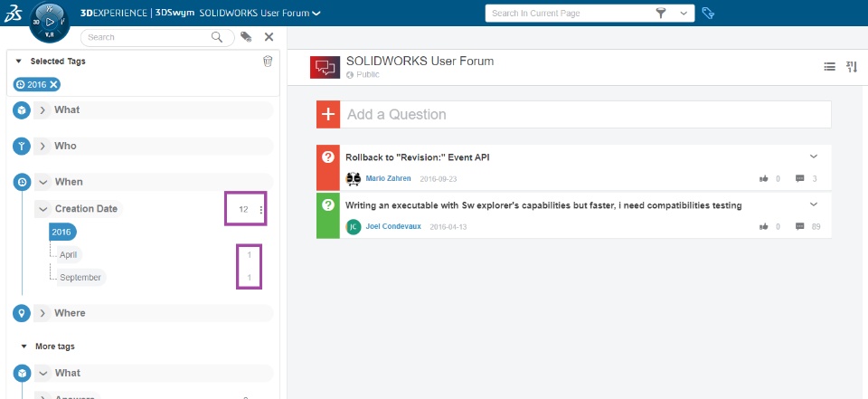This screenshot has width=868, height=399.
Task: Open the SOLIDWORKS User Forum title dropdown
Action: [x=316, y=13]
